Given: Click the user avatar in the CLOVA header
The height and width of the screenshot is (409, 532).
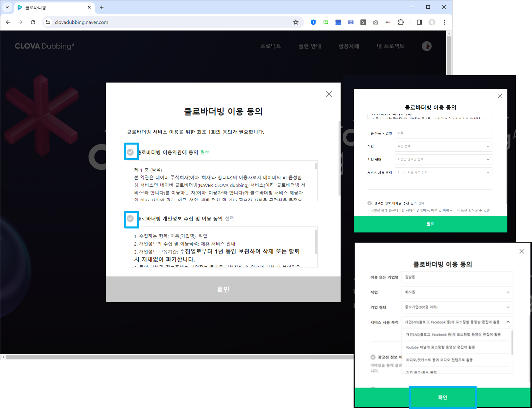Looking at the screenshot, I should [x=426, y=46].
